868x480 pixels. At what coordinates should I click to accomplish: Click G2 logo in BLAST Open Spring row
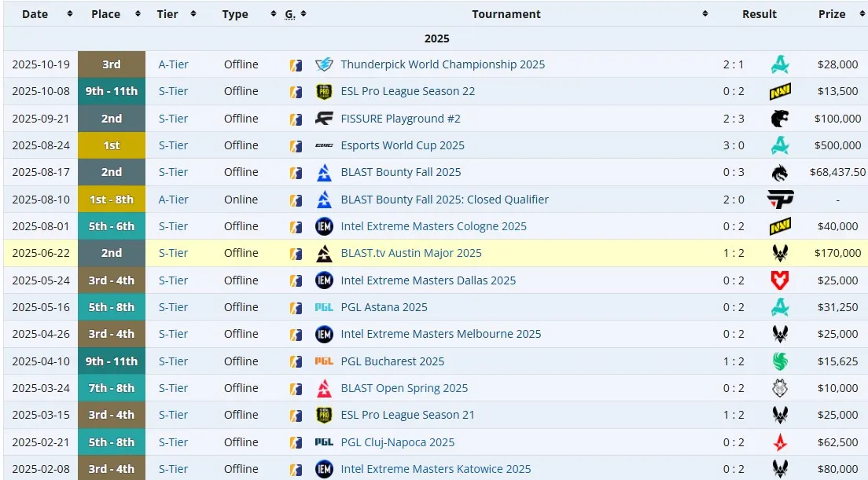(780, 388)
